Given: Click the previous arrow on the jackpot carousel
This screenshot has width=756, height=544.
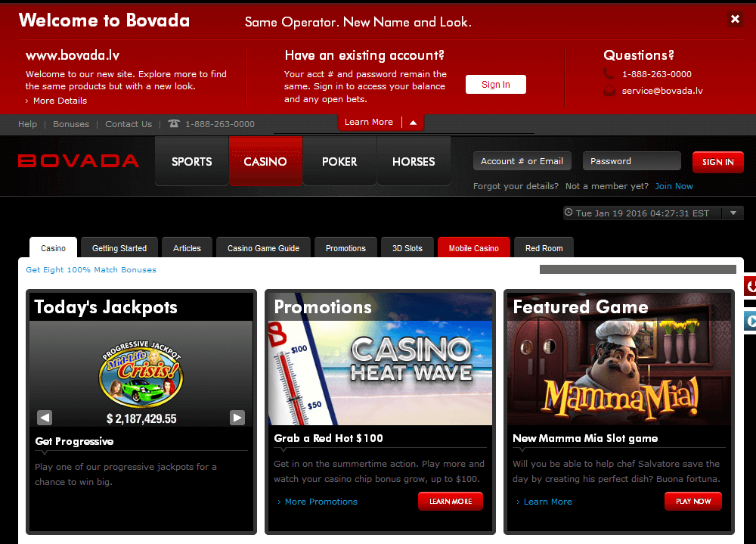Looking at the screenshot, I should click(45, 417).
